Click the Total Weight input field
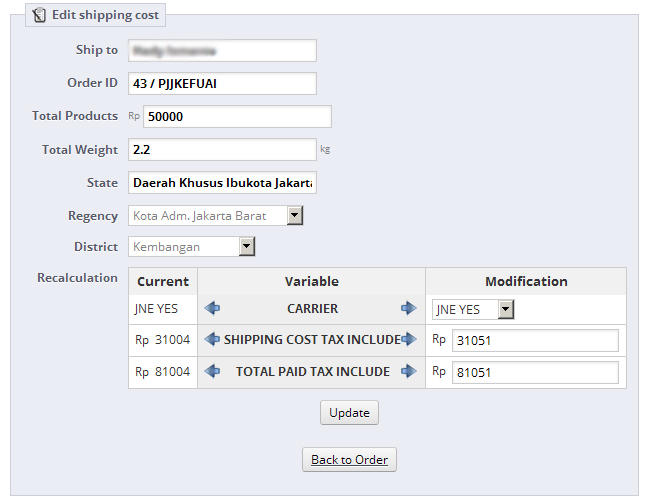The width and height of the screenshot is (650, 504). (x=222, y=150)
